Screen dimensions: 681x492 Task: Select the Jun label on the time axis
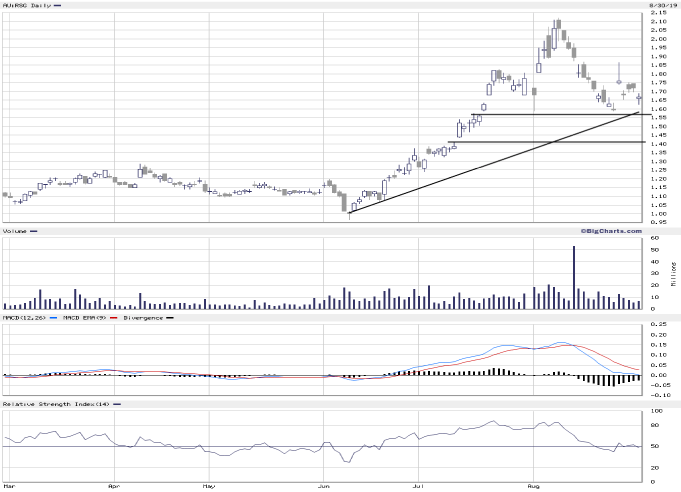325,487
